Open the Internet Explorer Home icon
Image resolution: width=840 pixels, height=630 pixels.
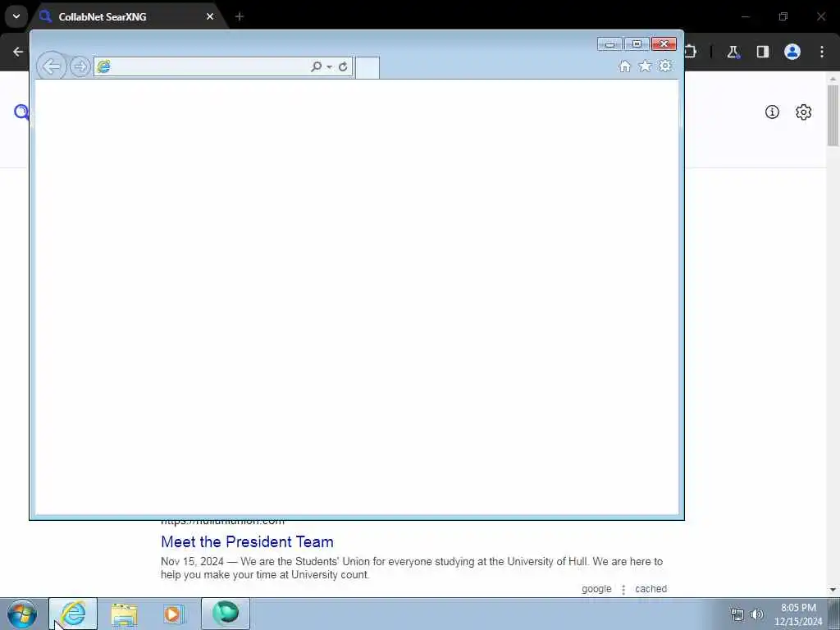pyautogui.click(x=624, y=66)
